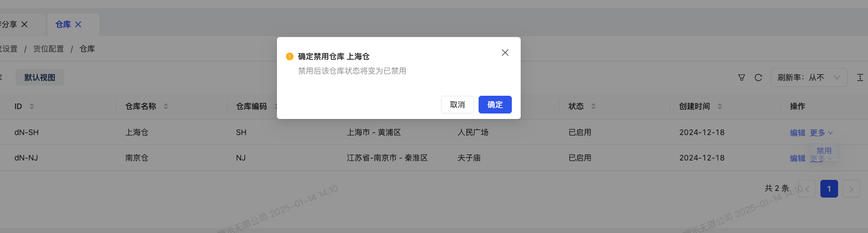The height and width of the screenshot is (233, 868).
Task: Click the NJ warehouse code cell
Action: pyautogui.click(x=241, y=158)
